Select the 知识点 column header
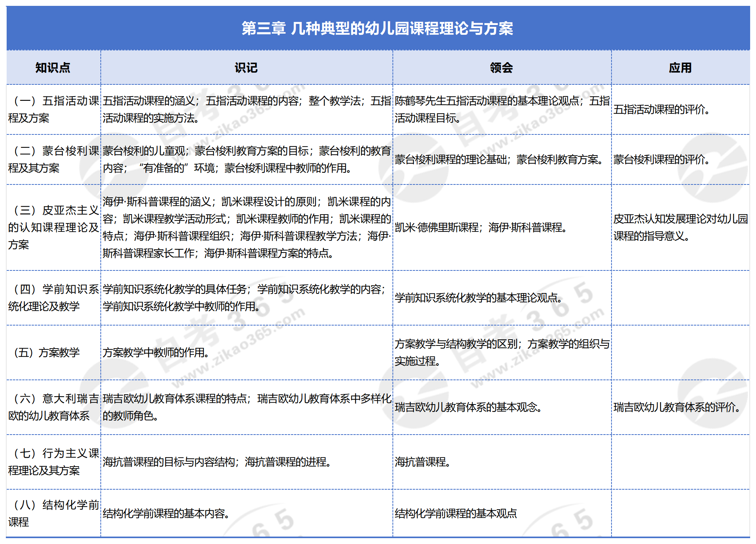The height and width of the screenshot is (544, 756). click(x=53, y=68)
